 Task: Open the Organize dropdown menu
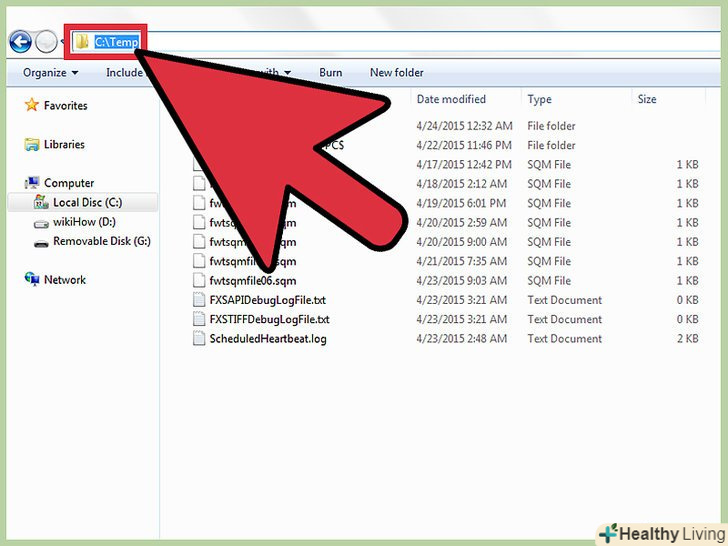click(x=51, y=73)
